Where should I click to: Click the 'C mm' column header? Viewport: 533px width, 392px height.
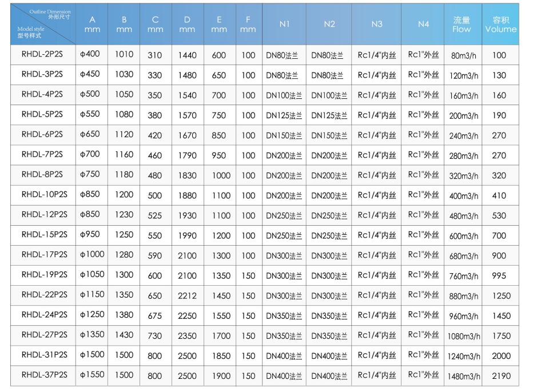pyautogui.click(x=156, y=24)
